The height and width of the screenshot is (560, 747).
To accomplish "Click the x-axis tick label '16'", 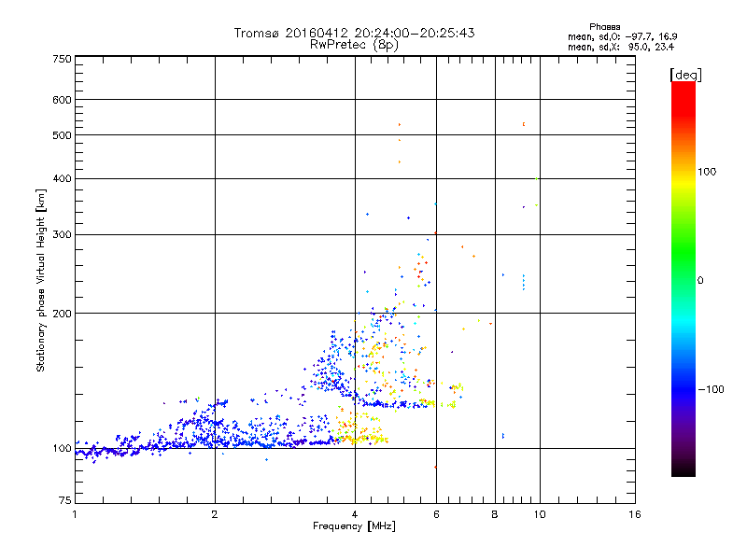I will click(635, 514).
